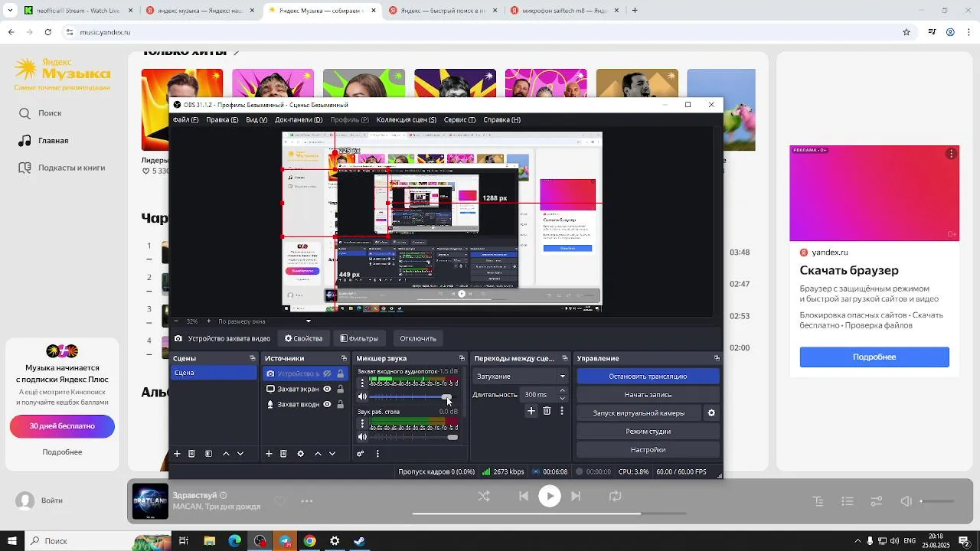The width and height of the screenshot is (980, 551).
Task: Add a scene transition with plus icon
Action: (x=531, y=411)
